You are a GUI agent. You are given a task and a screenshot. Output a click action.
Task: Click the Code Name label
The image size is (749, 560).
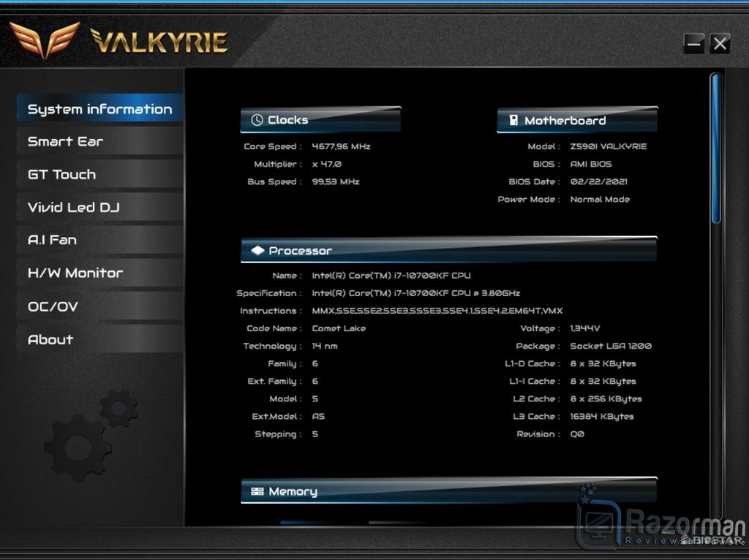pyautogui.click(x=274, y=328)
